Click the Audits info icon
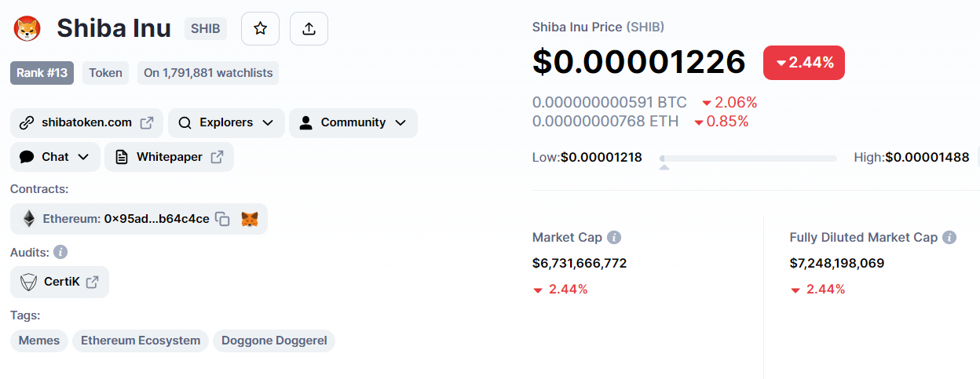The width and height of the screenshot is (980, 379). tap(60, 252)
